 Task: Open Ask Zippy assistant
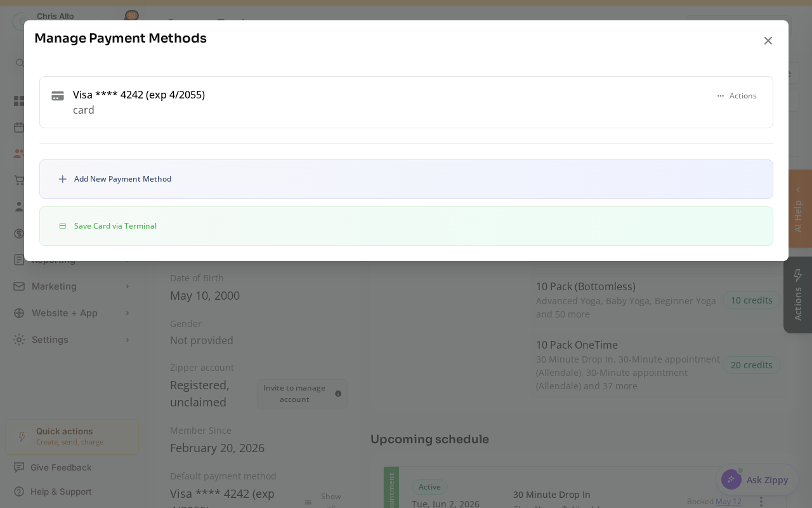pos(757,480)
